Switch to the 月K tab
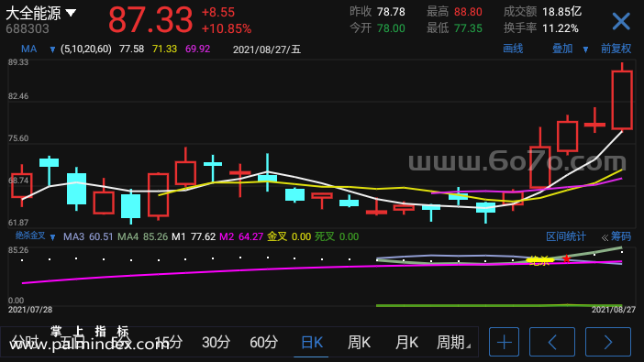This screenshot has height=362, width=644. click(x=406, y=342)
